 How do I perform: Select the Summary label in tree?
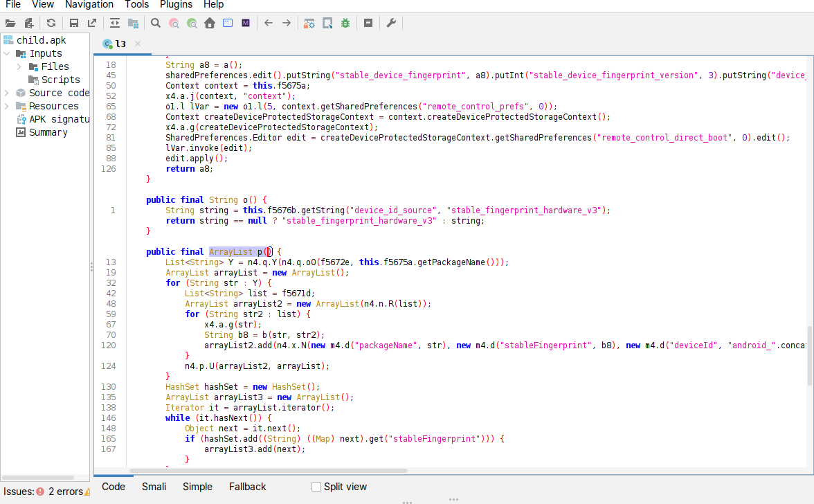48,132
